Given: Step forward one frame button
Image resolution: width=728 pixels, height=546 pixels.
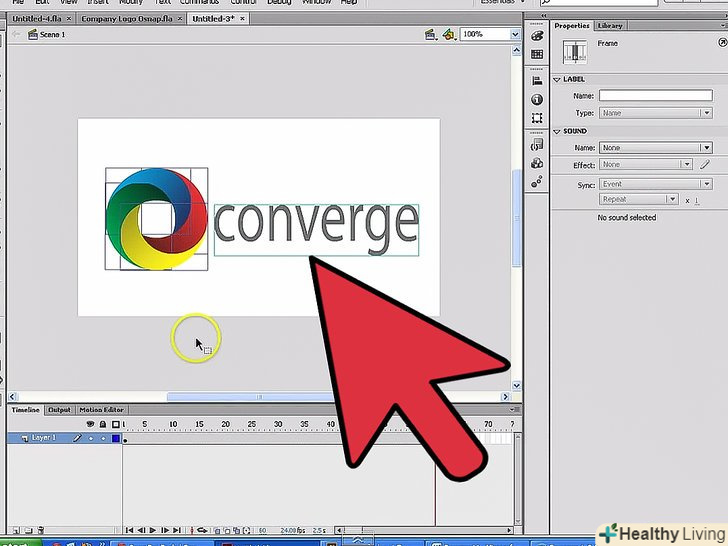Looking at the screenshot, I should click(x=165, y=530).
